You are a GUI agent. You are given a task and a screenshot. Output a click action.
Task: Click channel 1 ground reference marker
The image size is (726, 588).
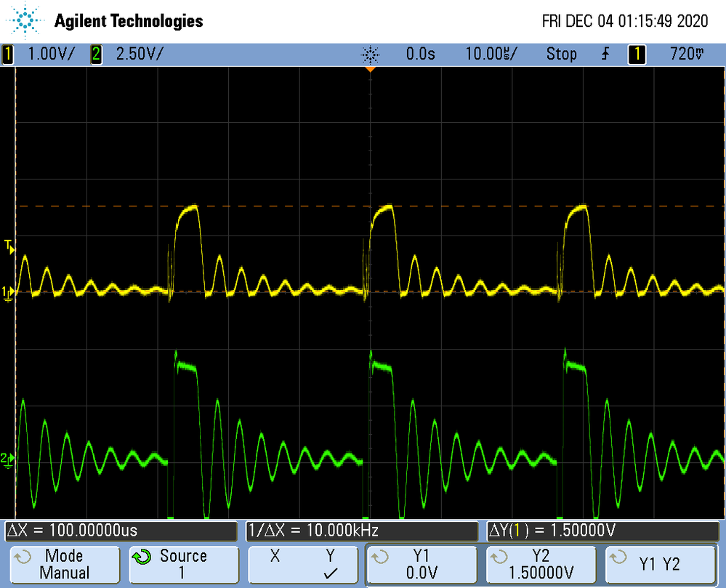click(7, 294)
